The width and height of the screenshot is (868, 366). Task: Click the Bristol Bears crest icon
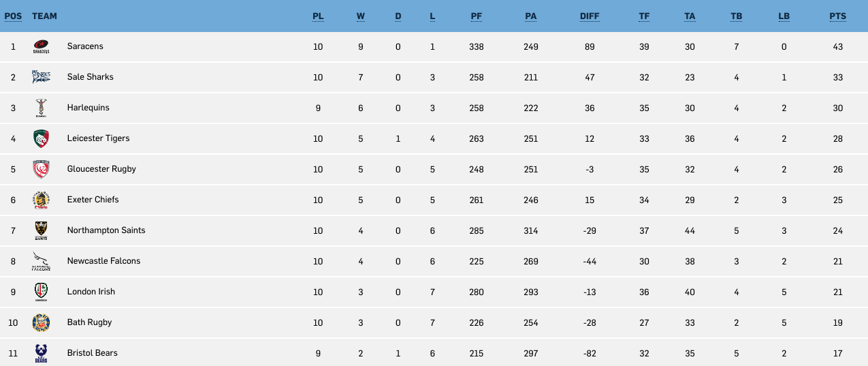point(42,354)
